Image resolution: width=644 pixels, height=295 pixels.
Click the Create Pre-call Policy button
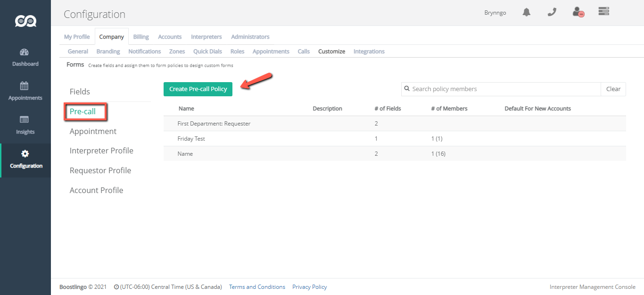[198, 89]
